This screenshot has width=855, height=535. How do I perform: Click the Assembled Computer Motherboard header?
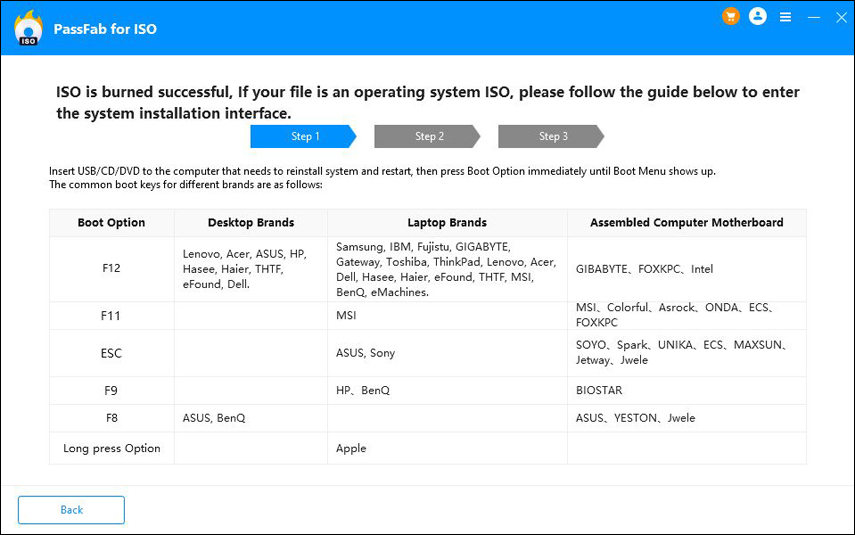point(686,223)
